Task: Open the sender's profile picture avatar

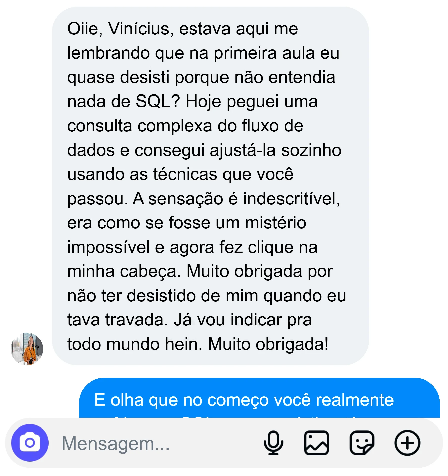Action: (x=27, y=349)
